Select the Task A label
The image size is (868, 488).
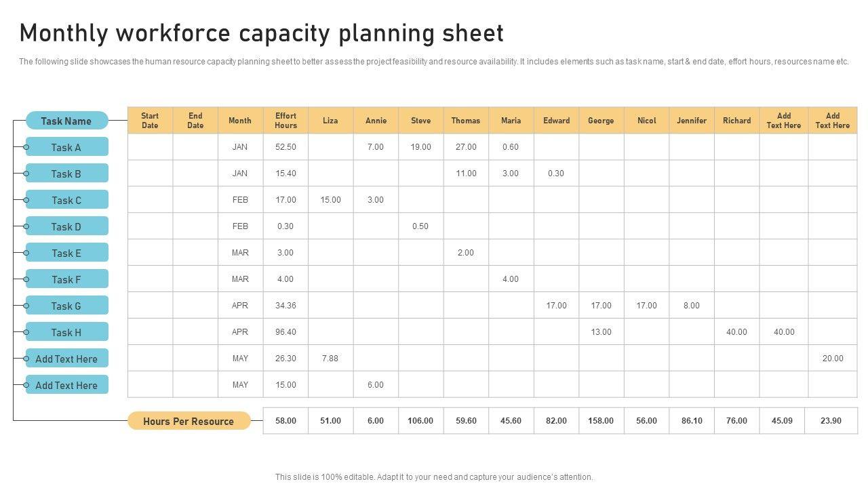pyautogui.click(x=66, y=148)
